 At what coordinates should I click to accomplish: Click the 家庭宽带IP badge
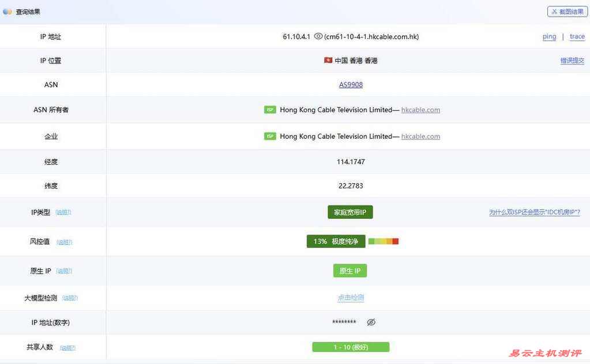(x=350, y=212)
